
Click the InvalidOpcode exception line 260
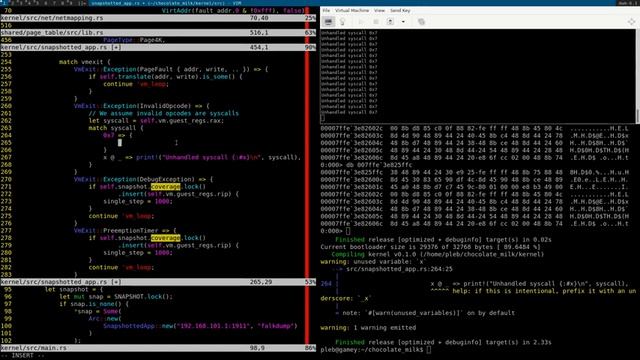(141, 106)
